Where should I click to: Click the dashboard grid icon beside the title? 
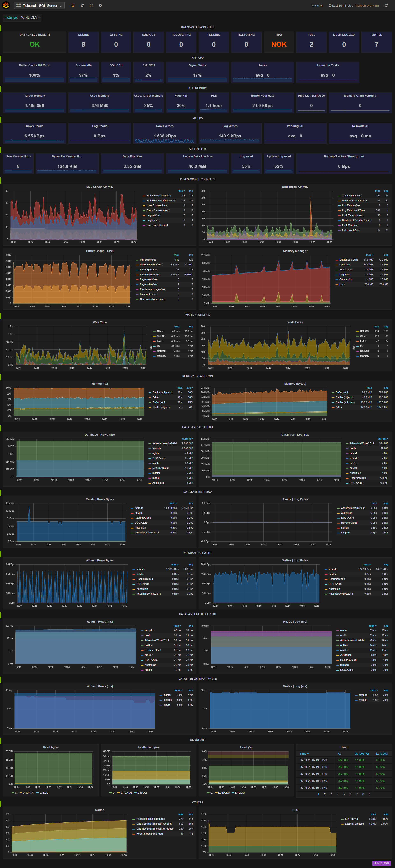(19, 6)
